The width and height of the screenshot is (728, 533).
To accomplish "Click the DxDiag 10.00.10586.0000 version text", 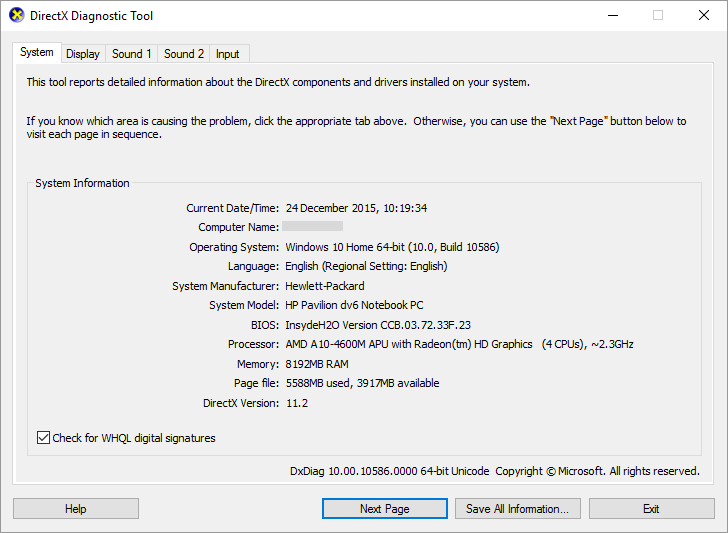I will point(390,471).
